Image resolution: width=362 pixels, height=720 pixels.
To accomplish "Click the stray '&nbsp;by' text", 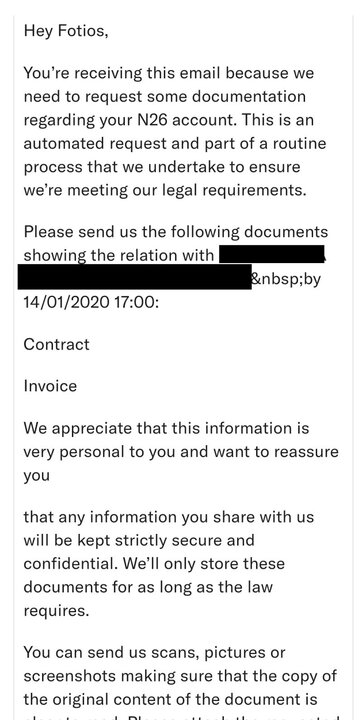I will coord(286,279).
